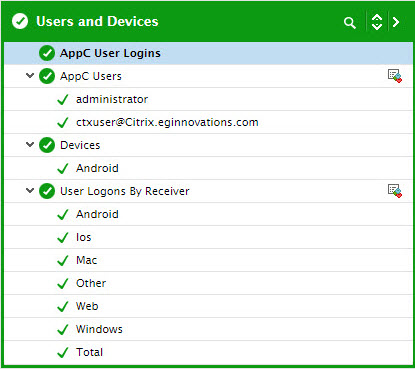Collapse the AppC Users node
Viewport: 415px width, 370px height.
pyautogui.click(x=30, y=76)
